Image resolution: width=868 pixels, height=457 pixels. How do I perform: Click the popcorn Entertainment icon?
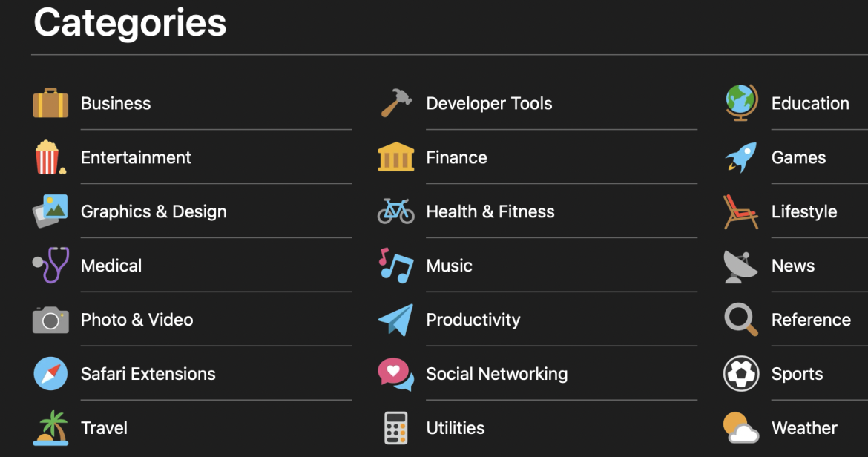pyautogui.click(x=49, y=157)
